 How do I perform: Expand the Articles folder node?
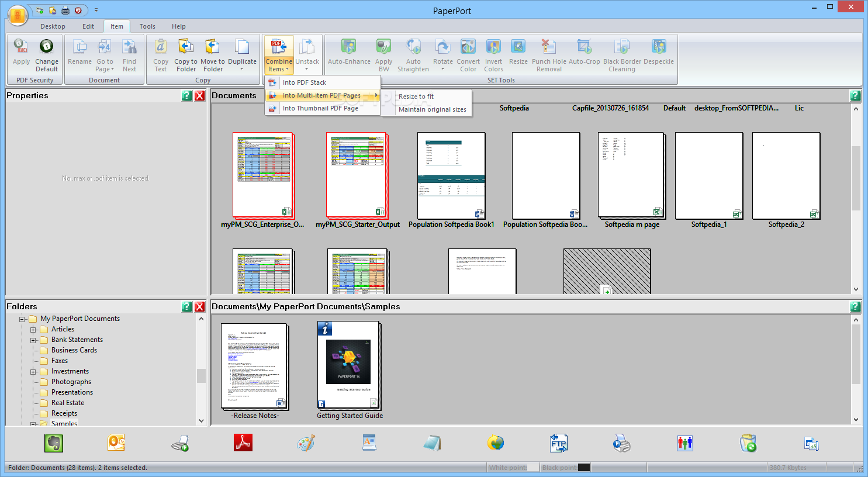pyautogui.click(x=33, y=330)
